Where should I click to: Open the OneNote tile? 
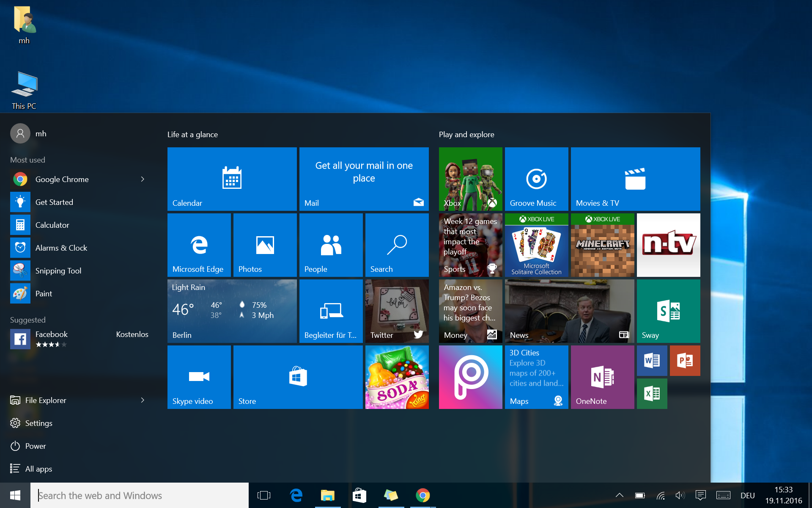click(602, 377)
